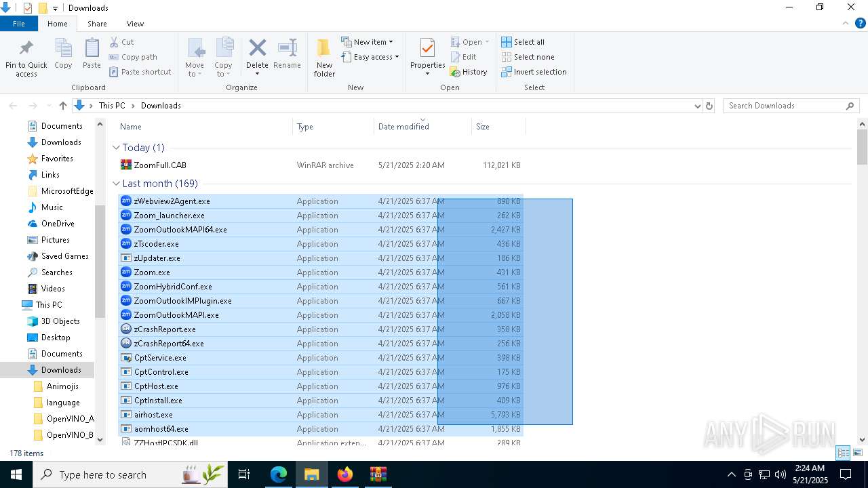
Task: Open Saved Games in navigation pane
Action: point(64,256)
